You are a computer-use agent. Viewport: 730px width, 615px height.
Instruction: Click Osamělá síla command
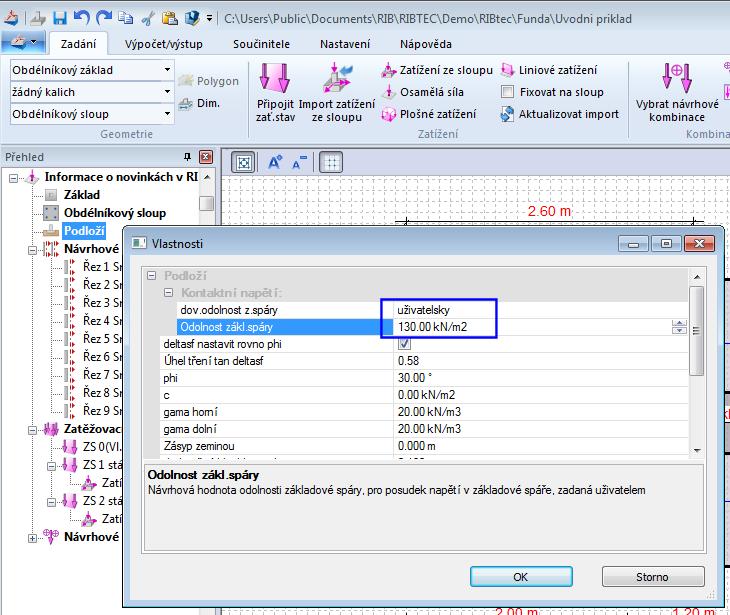coord(423,92)
